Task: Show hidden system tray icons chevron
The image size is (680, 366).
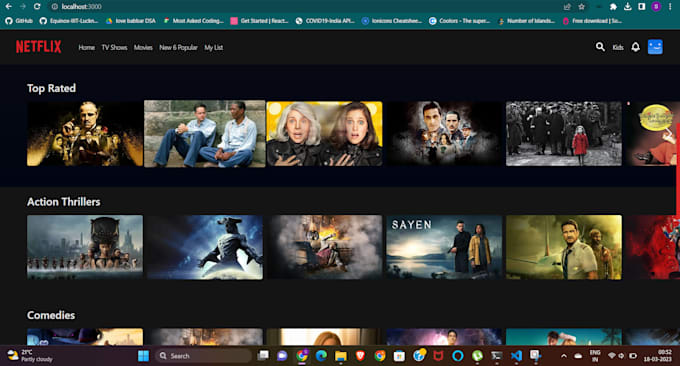Action: click(x=563, y=356)
